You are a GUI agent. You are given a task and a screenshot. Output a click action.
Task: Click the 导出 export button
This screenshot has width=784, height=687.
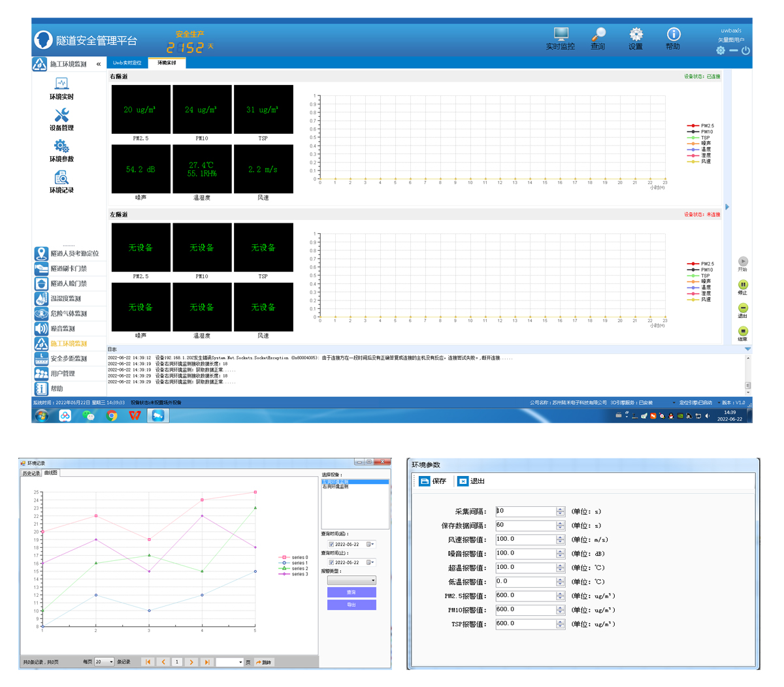(351, 605)
